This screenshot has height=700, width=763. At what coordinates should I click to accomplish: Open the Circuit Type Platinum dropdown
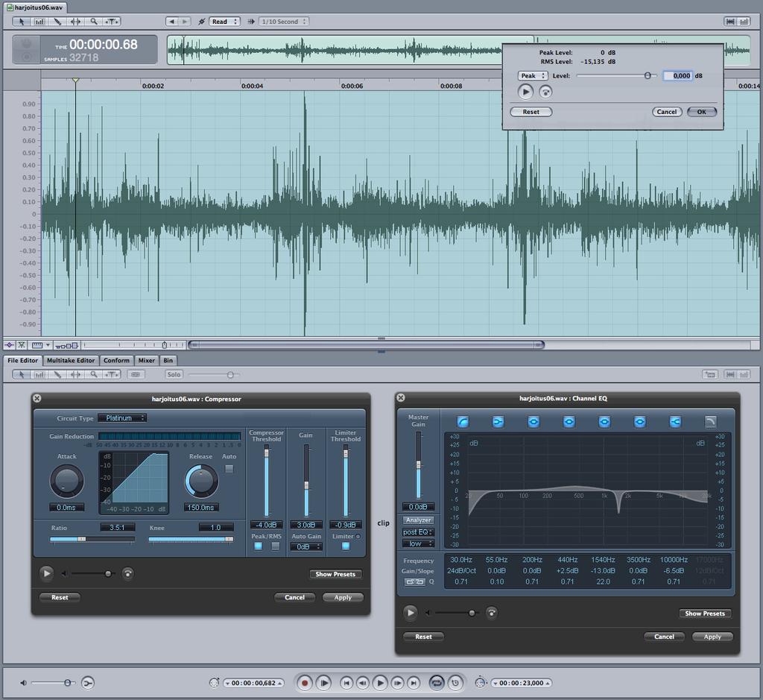[x=121, y=418]
